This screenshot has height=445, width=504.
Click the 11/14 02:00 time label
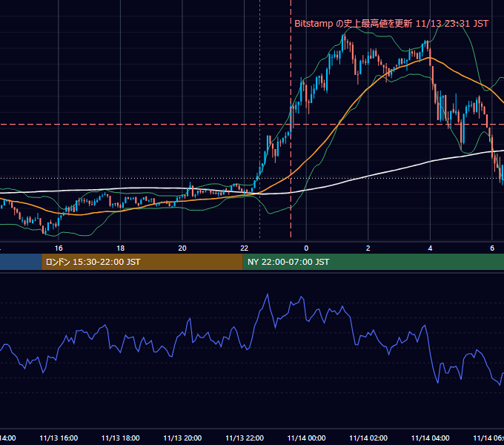click(368, 438)
